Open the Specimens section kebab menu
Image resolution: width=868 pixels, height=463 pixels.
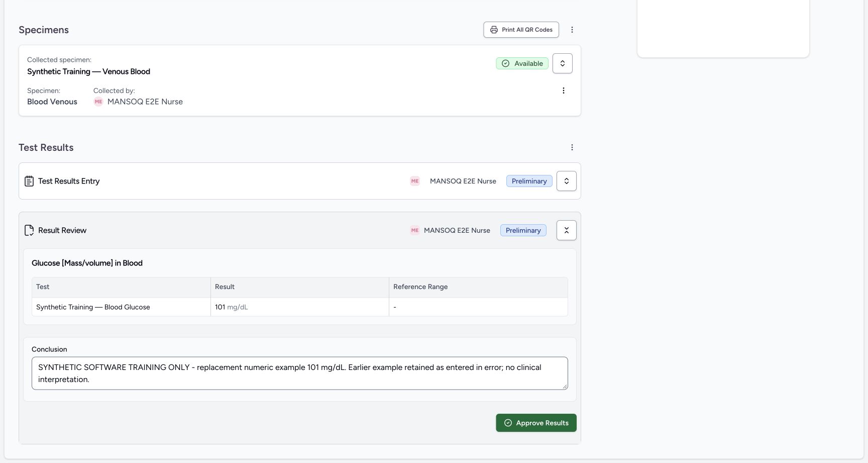(x=572, y=30)
